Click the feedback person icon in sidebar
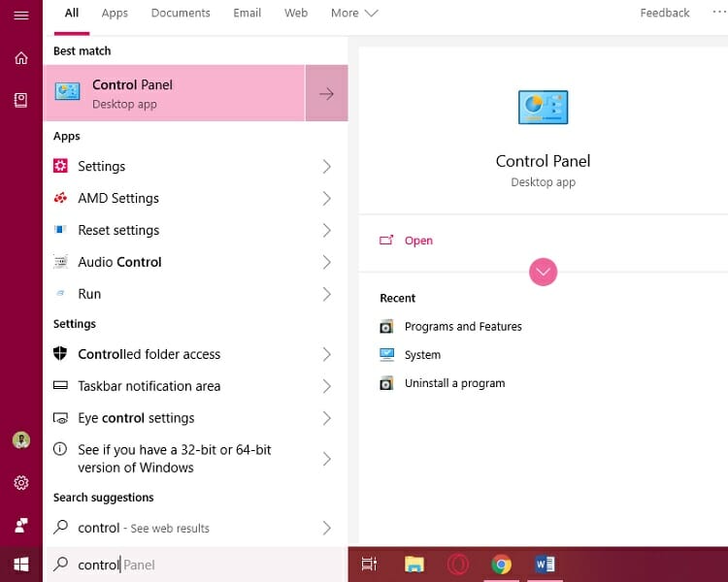728x582 pixels. pyautogui.click(x=21, y=525)
